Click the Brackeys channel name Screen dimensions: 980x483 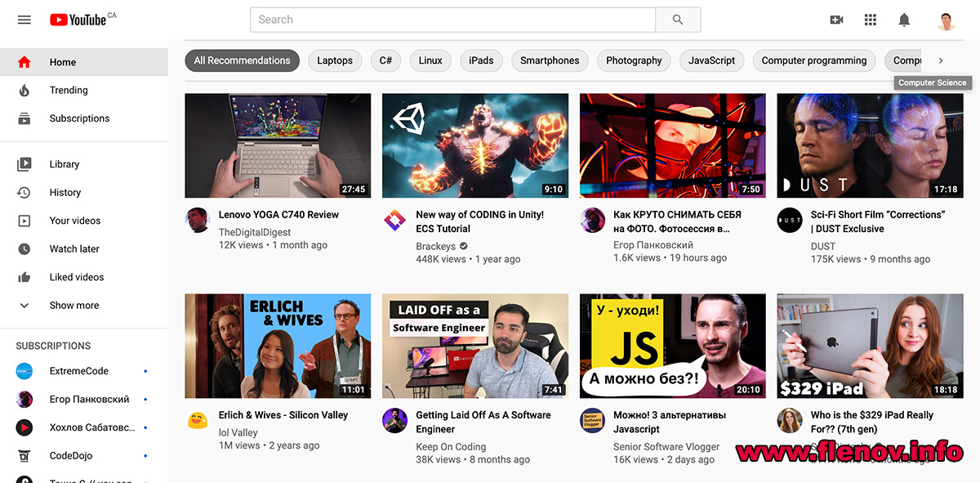[x=435, y=246]
